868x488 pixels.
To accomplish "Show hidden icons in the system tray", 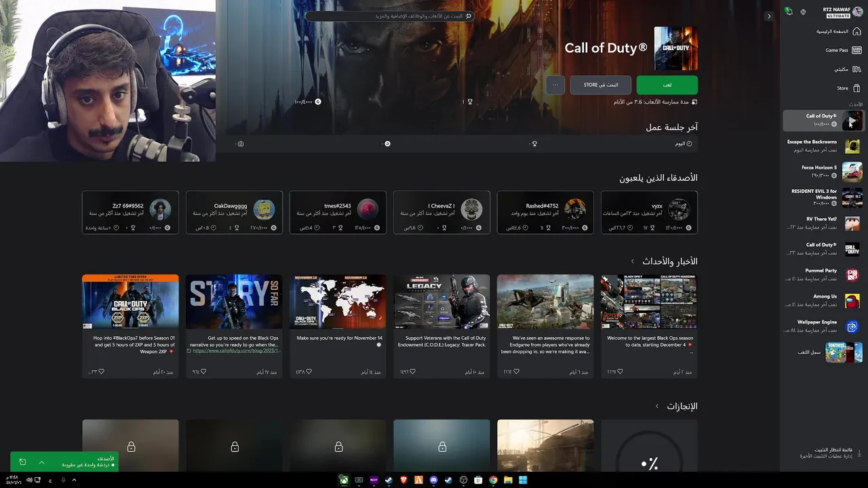I will point(74,480).
